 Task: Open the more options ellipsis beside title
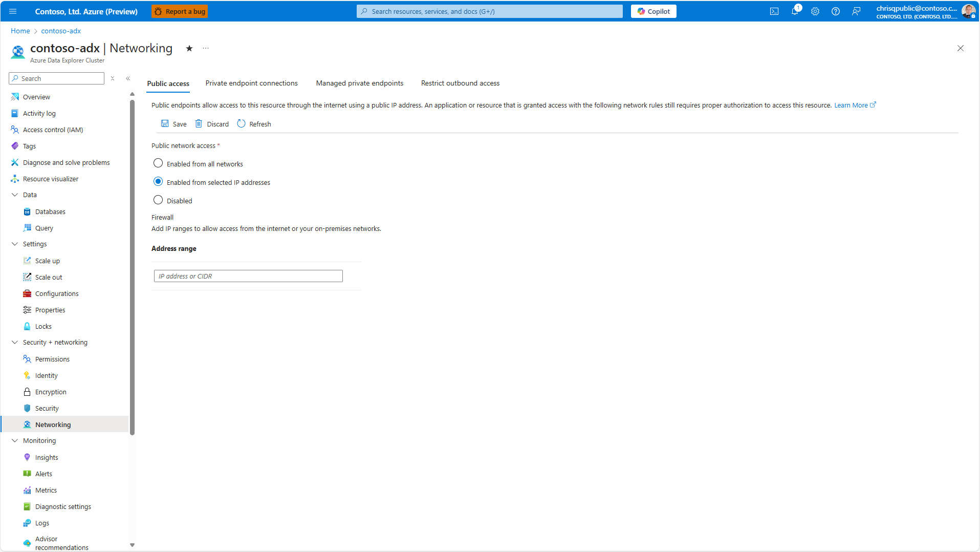206,48
